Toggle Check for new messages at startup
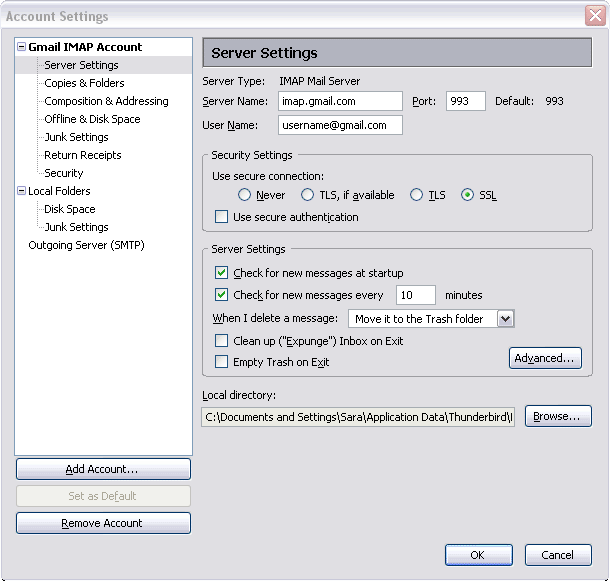 coord(222,273)
